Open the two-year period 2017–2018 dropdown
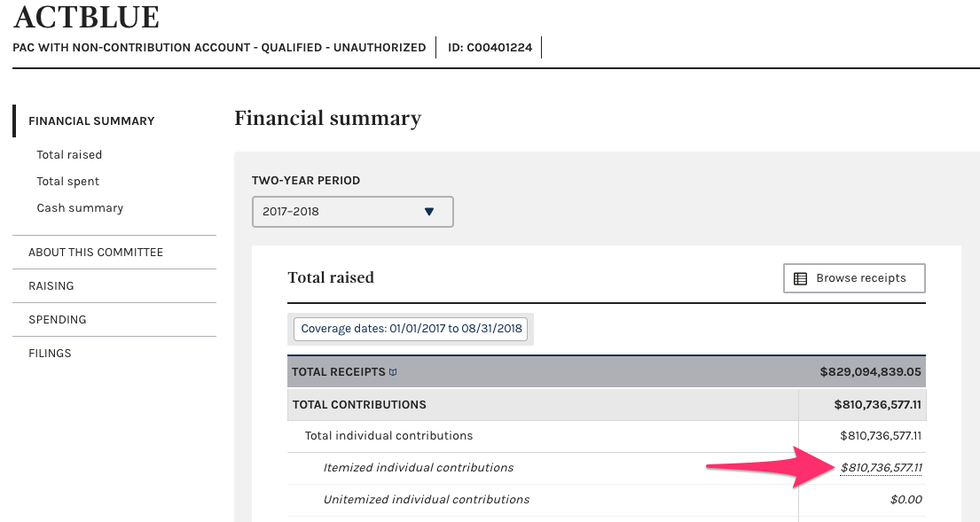This screenshot has height=522, width=980. click(352, 212)
